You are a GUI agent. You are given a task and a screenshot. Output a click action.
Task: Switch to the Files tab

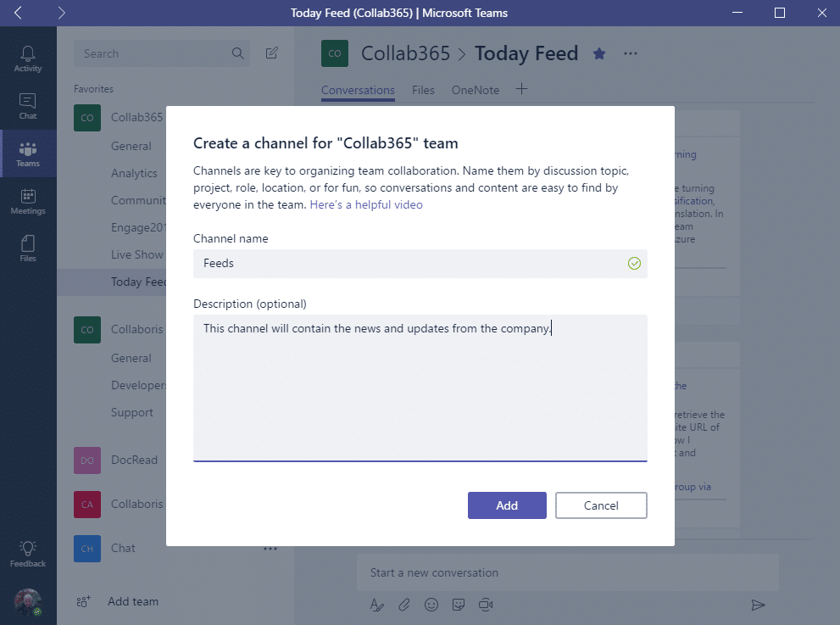(423, 90)
